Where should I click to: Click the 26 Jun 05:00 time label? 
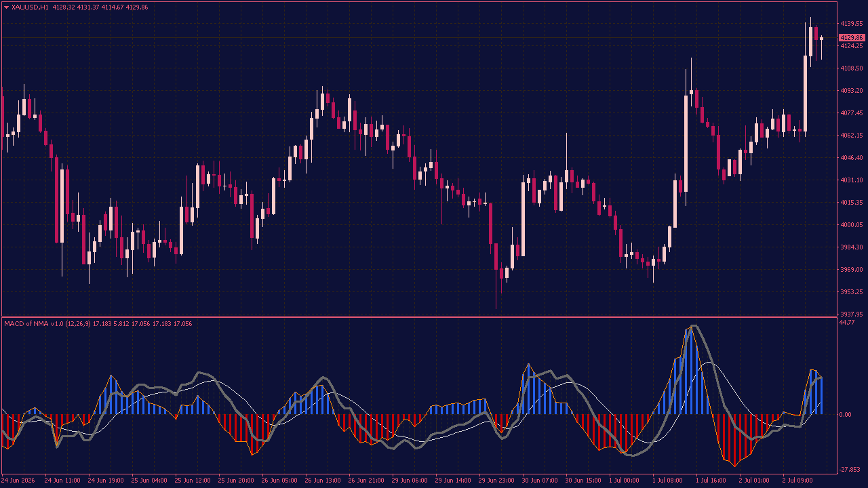click(x=279, y=481)
